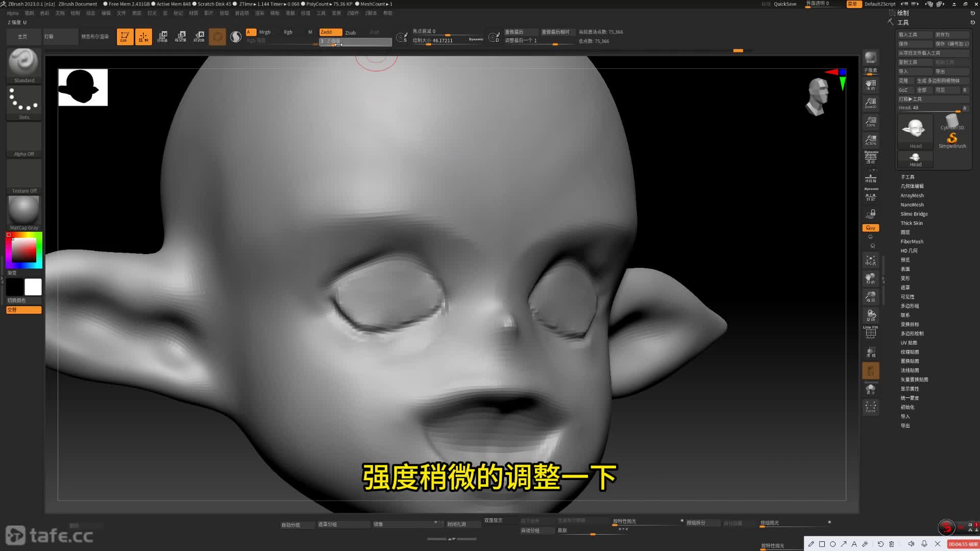This screenshot has height=551, width=980.
Task: Toggle the floor grid icon
Action: tap(871, 177)
